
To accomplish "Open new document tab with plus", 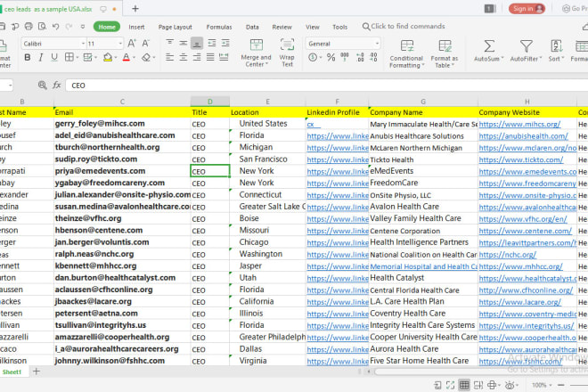I will pos(135,9).
